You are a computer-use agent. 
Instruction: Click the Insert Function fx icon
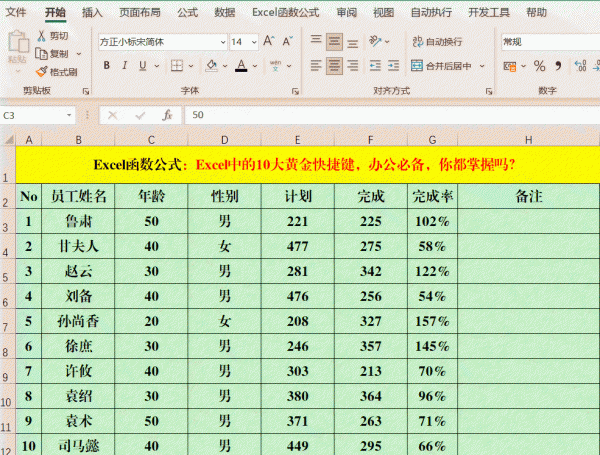[167, 115]
